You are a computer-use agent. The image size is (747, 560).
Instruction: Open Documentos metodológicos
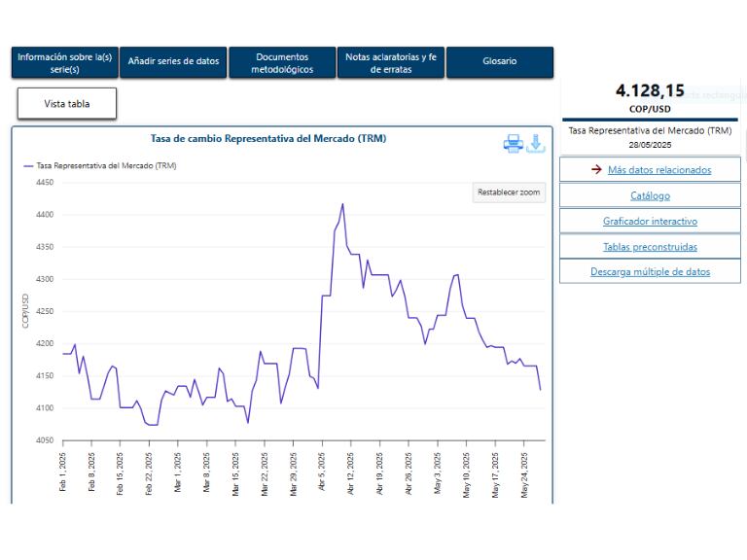click(x=282, y=63)
